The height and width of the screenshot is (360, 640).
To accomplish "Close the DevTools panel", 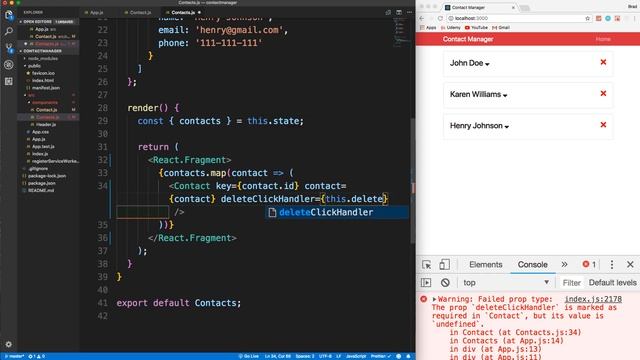I will pyautogui.click(x=630, y=264).
